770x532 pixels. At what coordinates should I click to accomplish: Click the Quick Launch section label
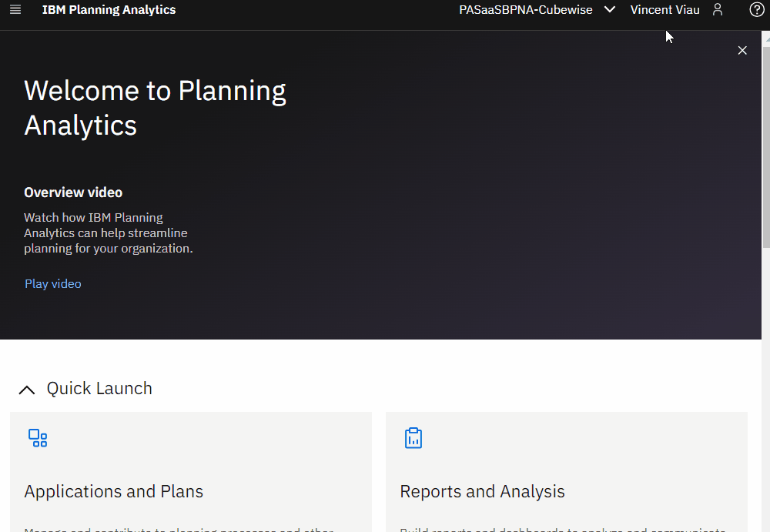(x=99, y=389)
